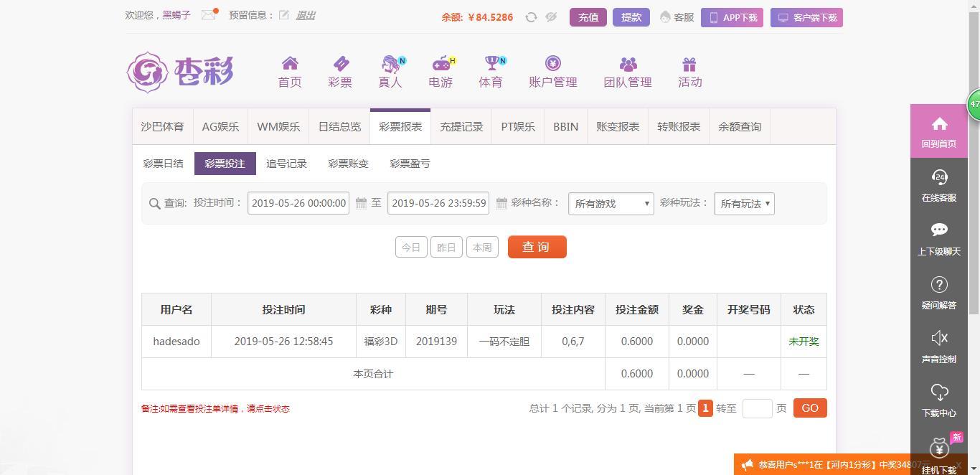The image size is (980, 475).
Task: Click page 1 pagination button
Action: [705, 408]
